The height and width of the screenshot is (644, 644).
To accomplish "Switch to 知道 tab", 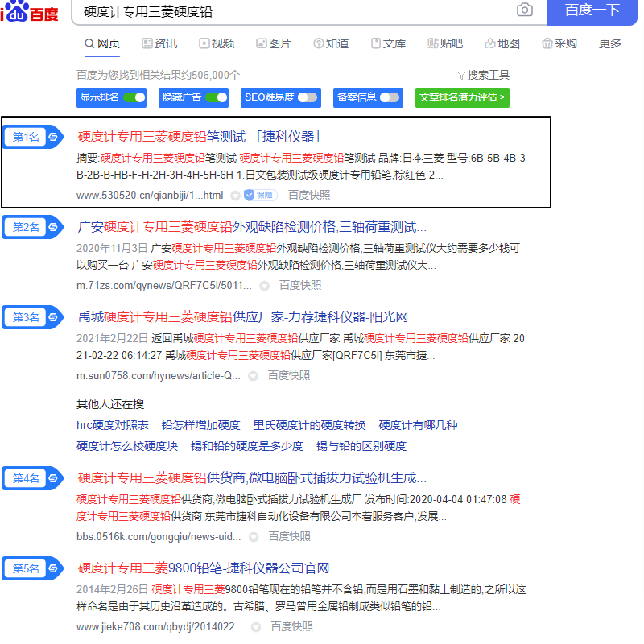I will (x=331, y=43).
